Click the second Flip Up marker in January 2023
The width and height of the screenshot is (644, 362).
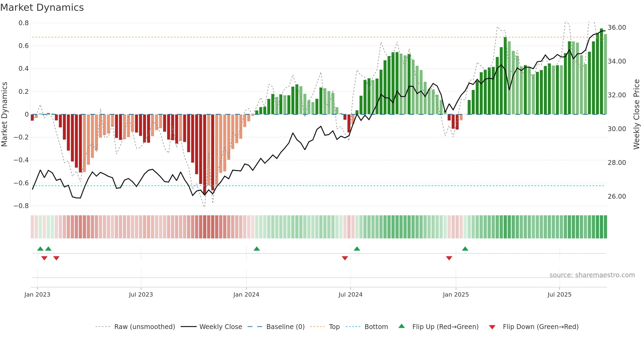[48, 249]
